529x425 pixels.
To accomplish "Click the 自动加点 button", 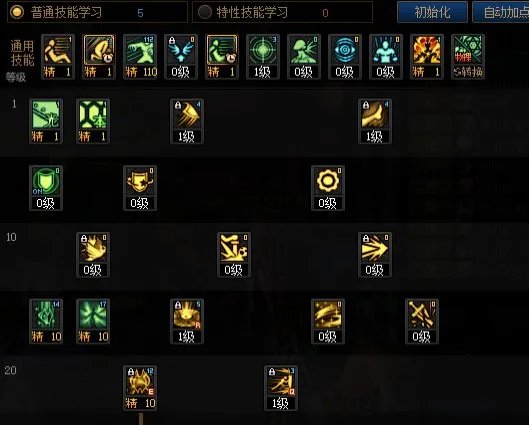I will pyautogui.click(x=501, y=12).
